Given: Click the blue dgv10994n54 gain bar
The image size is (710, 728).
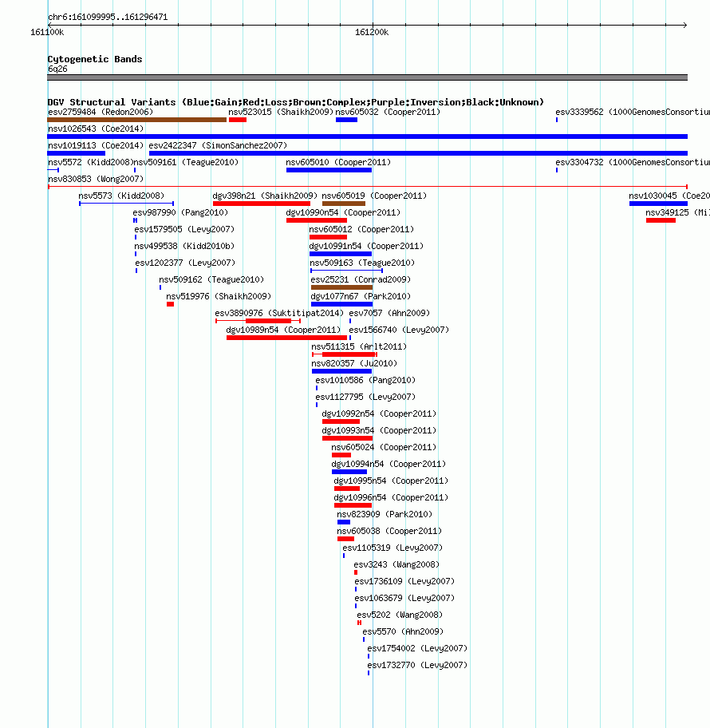Looking at the screenshot, I should point(349,471).
